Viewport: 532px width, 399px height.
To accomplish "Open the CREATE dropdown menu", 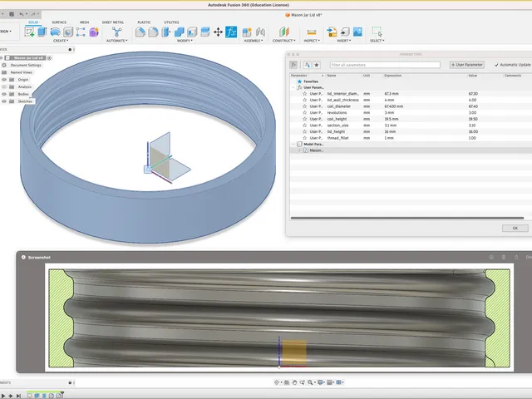I will (x=61, y=41).
